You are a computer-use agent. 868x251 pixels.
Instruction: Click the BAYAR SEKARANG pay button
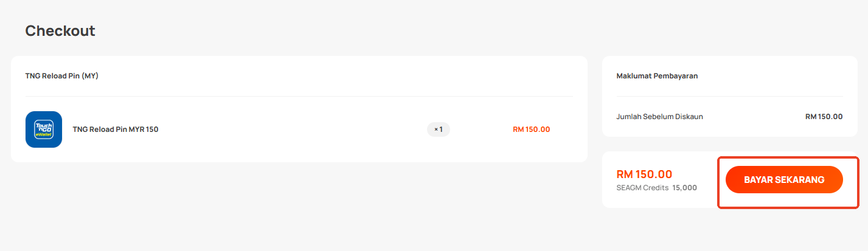tap(784, 180)
